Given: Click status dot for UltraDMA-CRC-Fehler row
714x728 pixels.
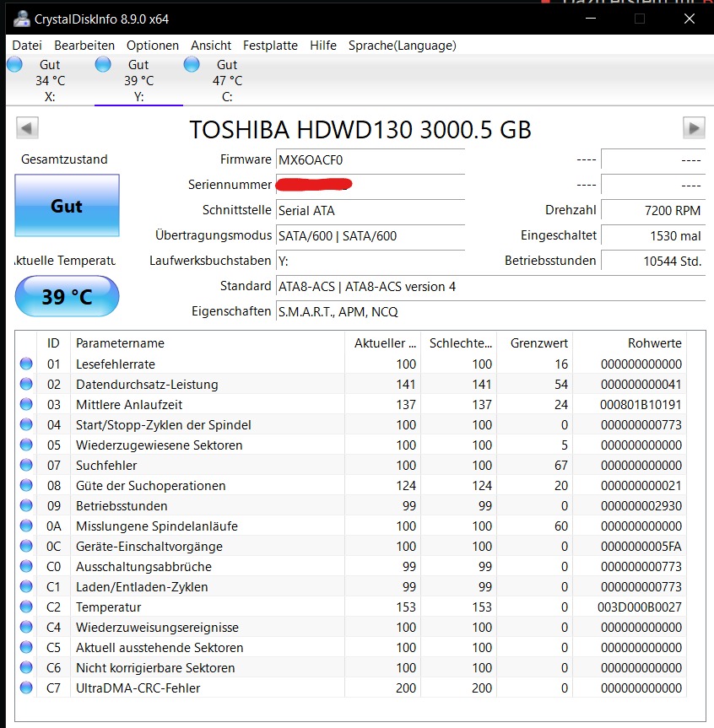Looking at the screenshot, I should coord(26,688).
